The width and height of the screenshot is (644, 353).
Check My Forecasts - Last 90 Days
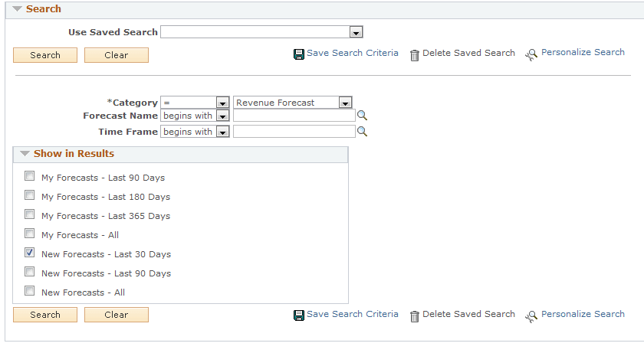click(x=29, y=176)
